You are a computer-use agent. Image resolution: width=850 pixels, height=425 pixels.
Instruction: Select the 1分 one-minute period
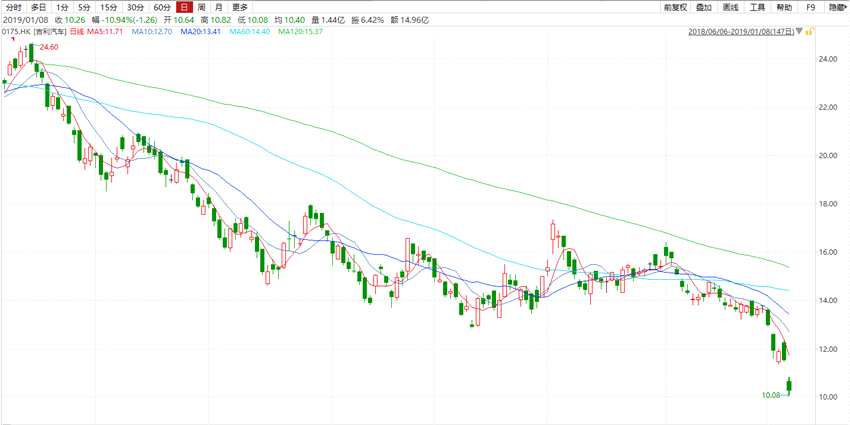(62, 8)
